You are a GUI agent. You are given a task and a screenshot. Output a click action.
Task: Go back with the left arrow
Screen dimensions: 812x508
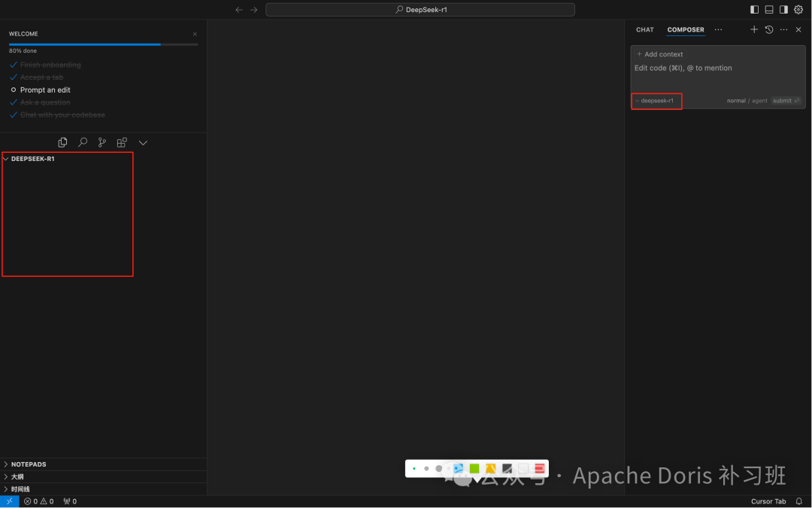coord(239,10)
